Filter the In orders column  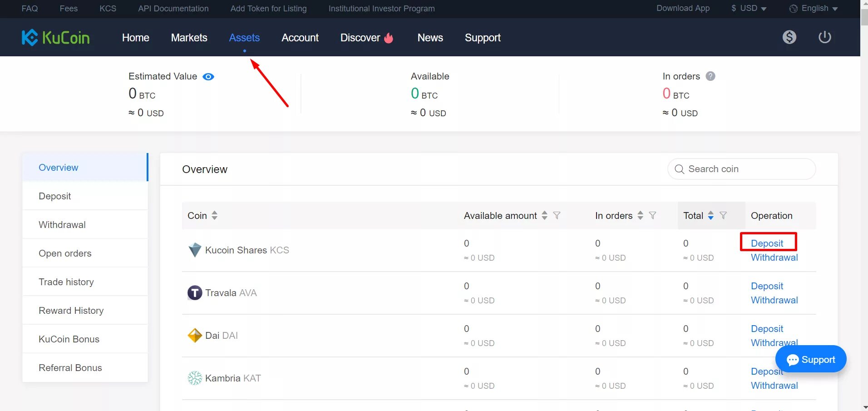click(x=652, y=216)
